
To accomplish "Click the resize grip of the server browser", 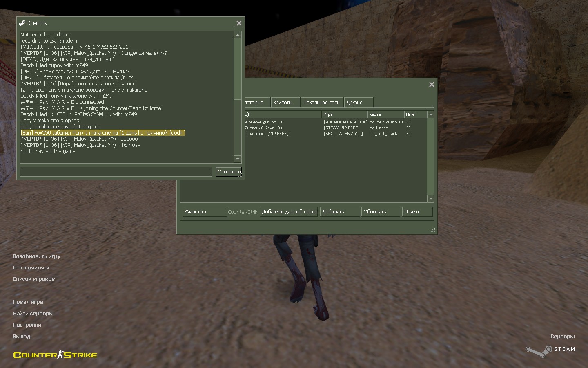I will pos(433,230).
